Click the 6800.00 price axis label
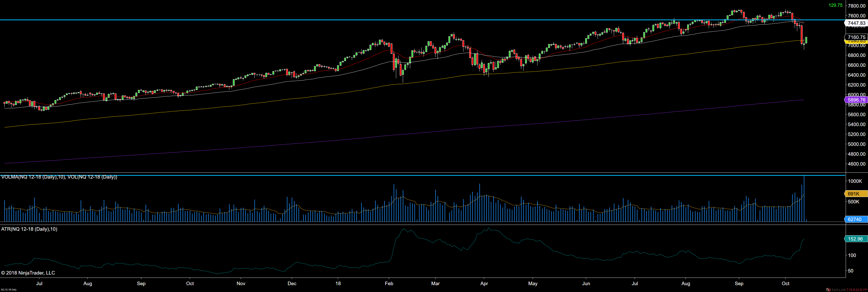 coord(857,55)
